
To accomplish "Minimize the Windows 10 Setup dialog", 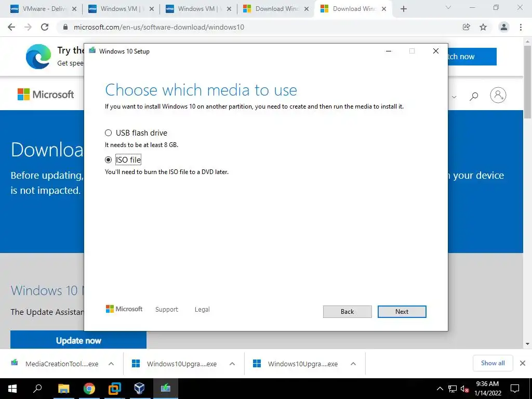I will tap(389, 51).
